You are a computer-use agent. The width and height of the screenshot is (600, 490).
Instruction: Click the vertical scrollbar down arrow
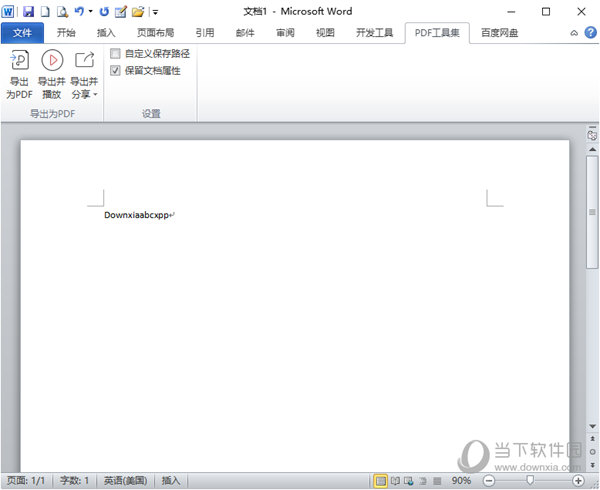(592, 426)
